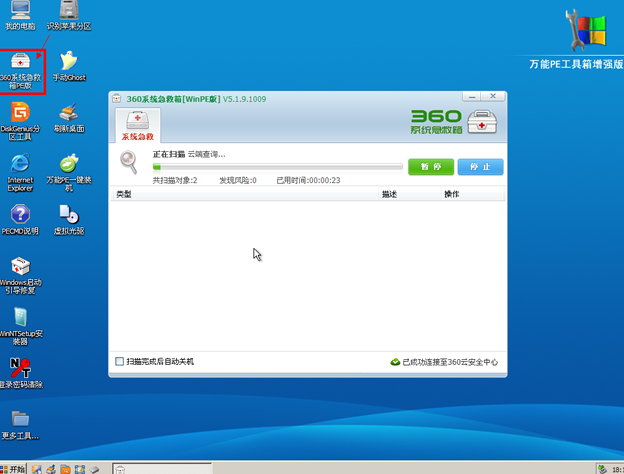Screen dimensions: 624x474
Task: Open the 开始 start menu
Action: tap(13, 469)
